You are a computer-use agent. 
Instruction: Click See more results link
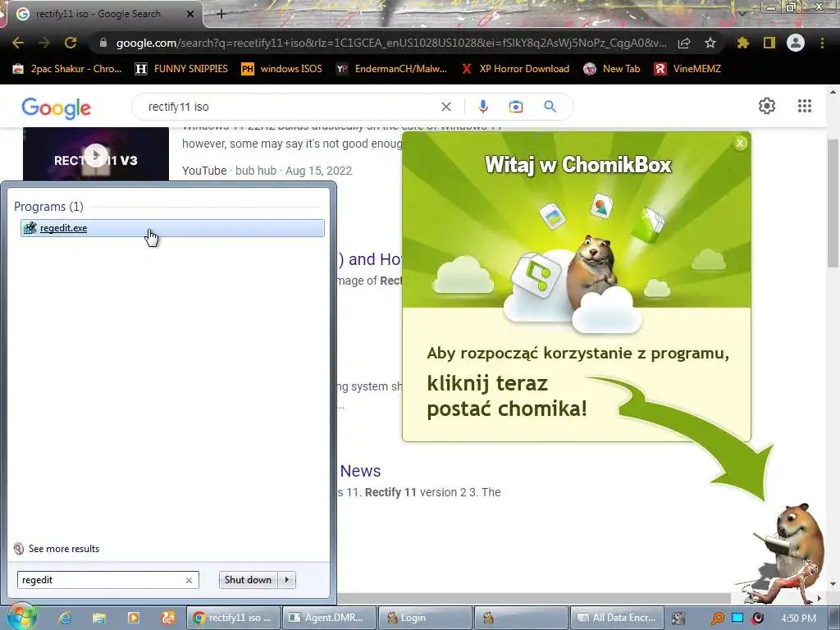63,549
